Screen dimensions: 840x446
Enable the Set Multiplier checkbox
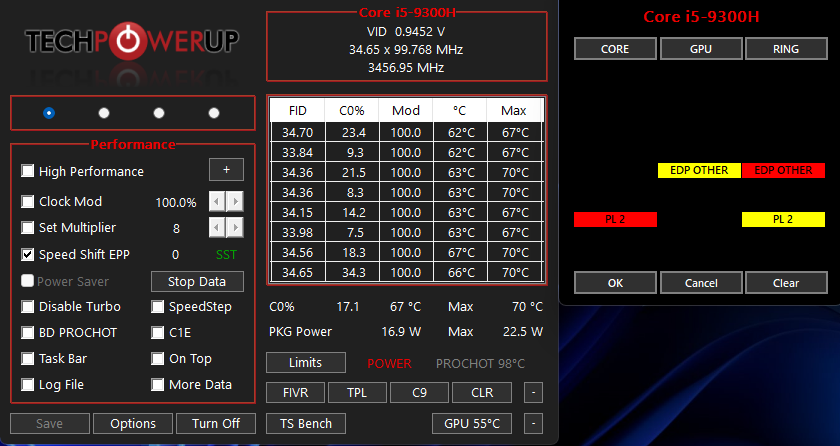(x=27, y=228)
